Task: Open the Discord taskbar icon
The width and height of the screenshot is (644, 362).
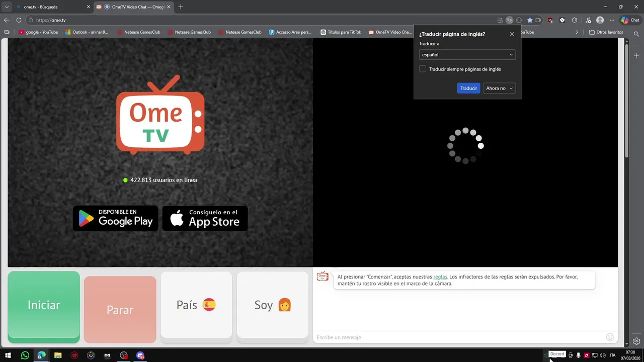Action: (140, 355)
